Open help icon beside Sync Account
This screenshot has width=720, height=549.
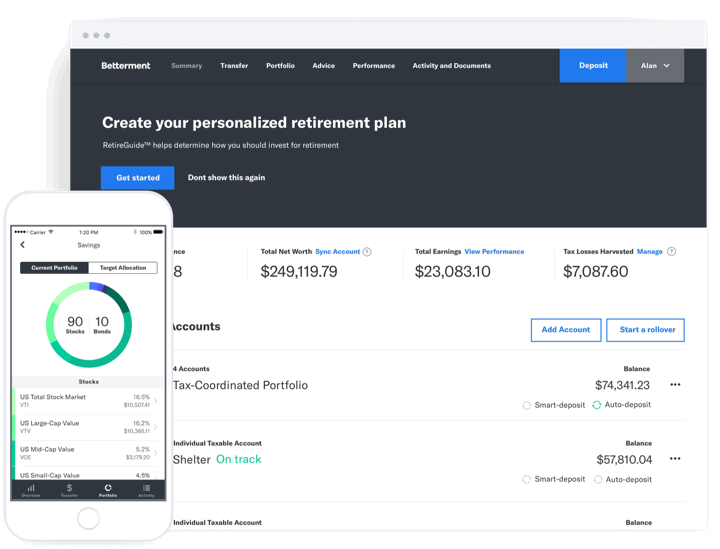[x=367, y=252]
